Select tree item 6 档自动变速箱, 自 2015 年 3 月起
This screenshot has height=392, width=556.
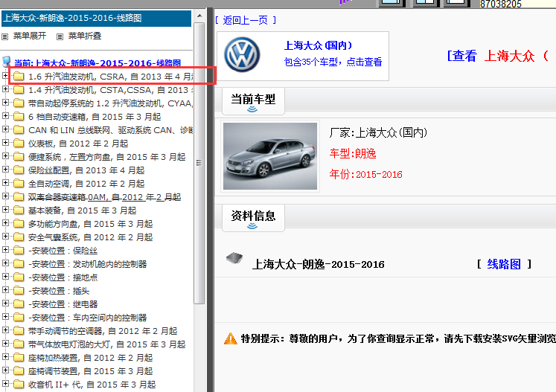pyautogui.click(x=95, y=117)
